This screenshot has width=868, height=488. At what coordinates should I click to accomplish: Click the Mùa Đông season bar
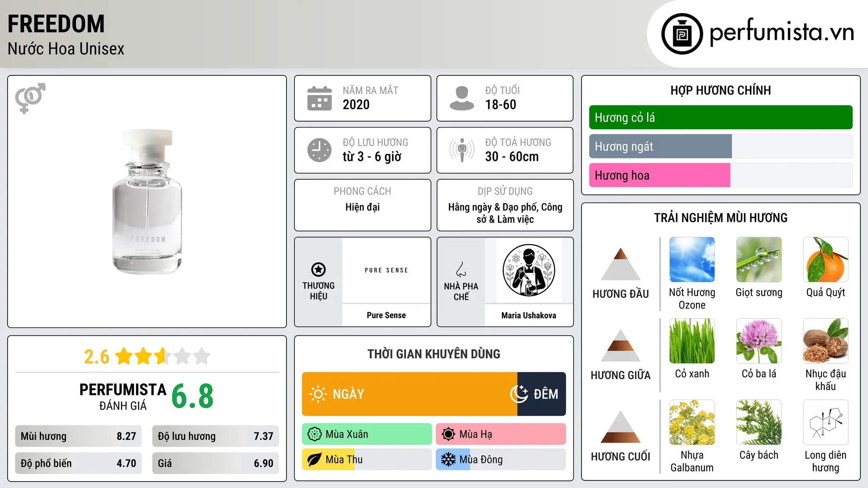pos(501,460)
